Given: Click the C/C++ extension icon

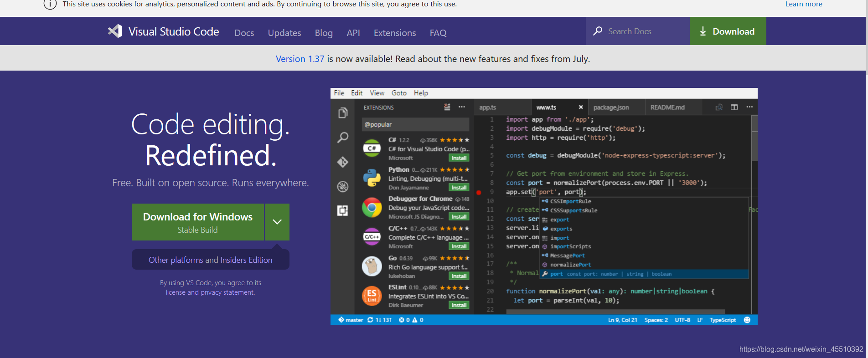Looking at the screenshot, I should point(372,237).
